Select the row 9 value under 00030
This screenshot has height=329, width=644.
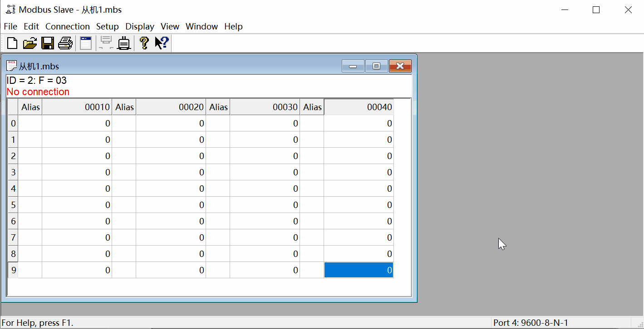click(265, 270)
